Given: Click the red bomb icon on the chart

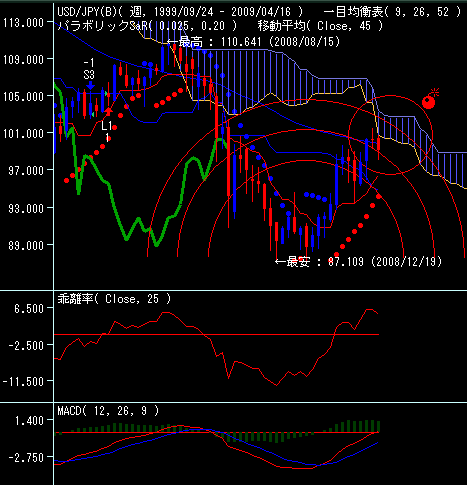Looking at the screenshot, I should pyautogui.click(x=430, y=99).
